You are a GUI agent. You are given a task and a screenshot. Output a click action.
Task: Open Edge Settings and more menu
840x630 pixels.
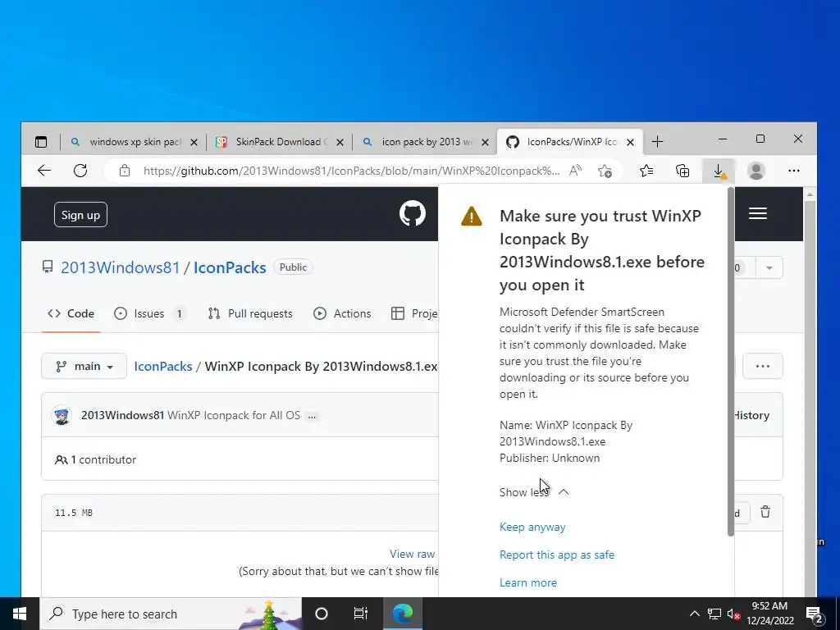coord(794,171)
